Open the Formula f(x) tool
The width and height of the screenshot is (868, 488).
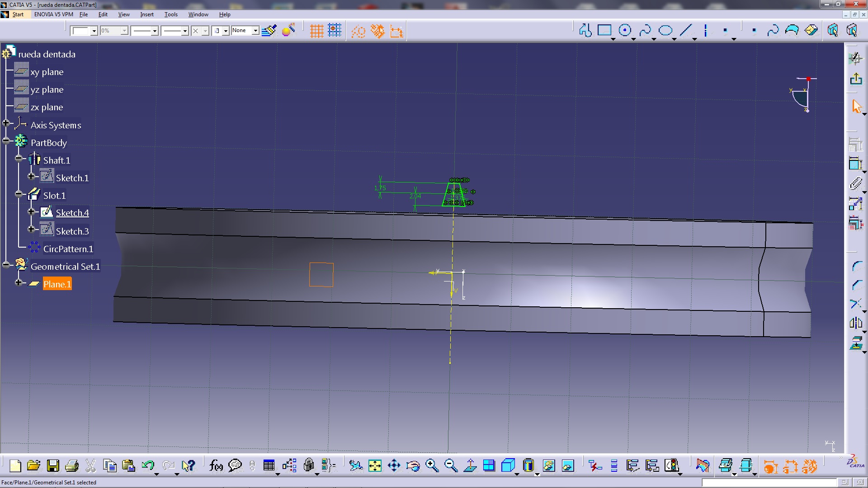[216, 465]
